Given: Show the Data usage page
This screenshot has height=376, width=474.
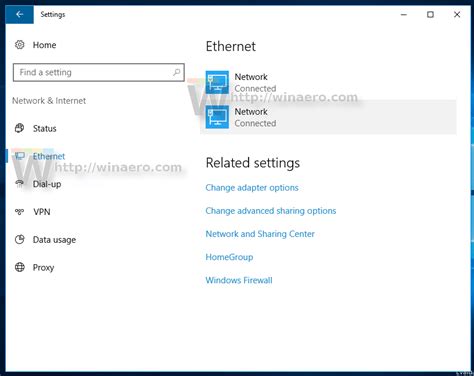Looking at the screenshot, I should tap(54, 240).
